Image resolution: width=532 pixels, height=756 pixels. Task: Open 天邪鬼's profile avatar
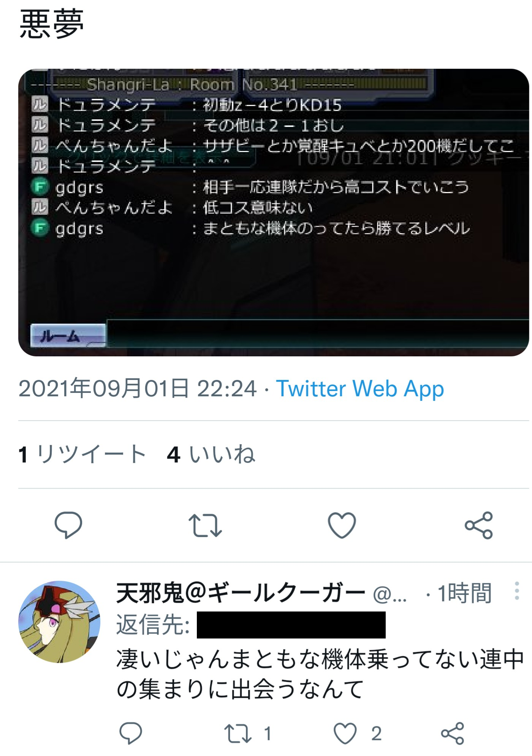(59, 622)
